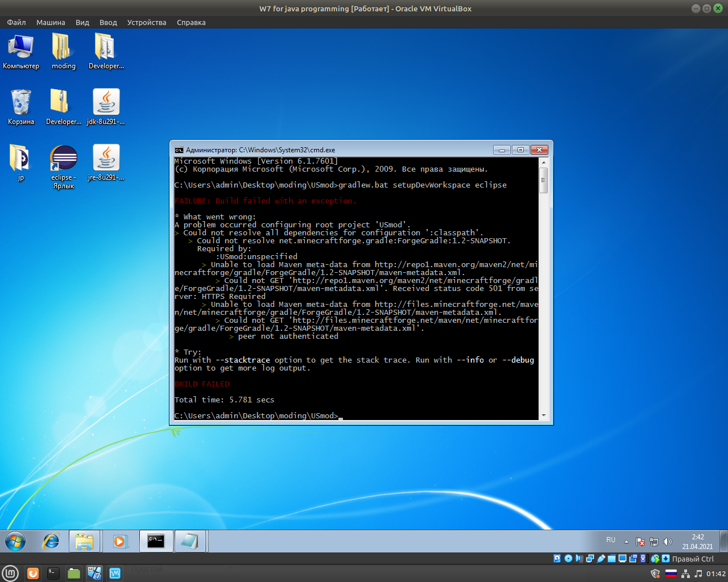Select the jdk-8u291 installer icon

(x=106, y=107)
